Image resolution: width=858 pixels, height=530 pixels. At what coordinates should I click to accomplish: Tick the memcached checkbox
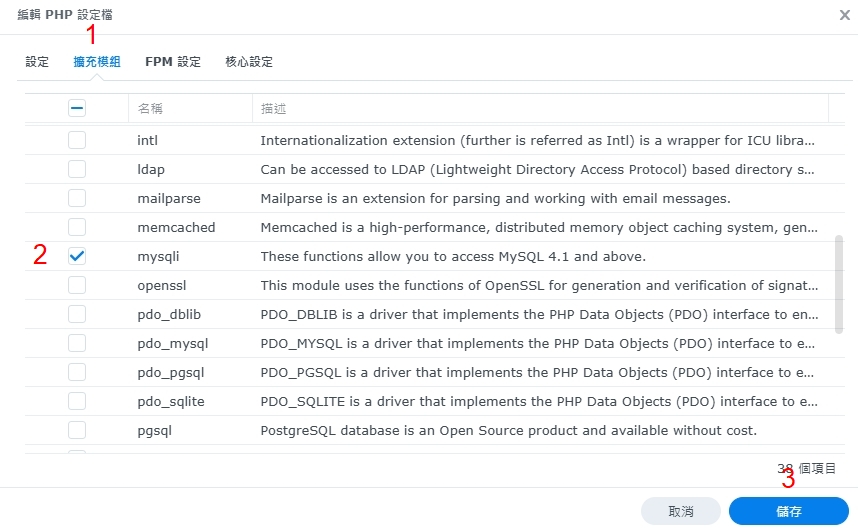click(77, 227)
